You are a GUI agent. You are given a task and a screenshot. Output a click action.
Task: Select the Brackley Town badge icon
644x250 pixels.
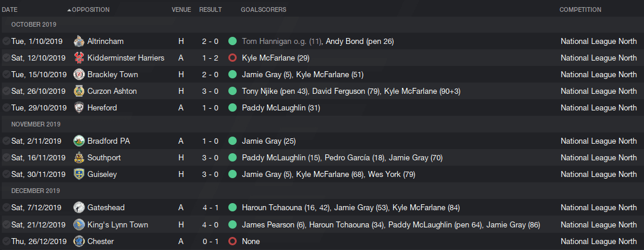(x=79, y=75)
